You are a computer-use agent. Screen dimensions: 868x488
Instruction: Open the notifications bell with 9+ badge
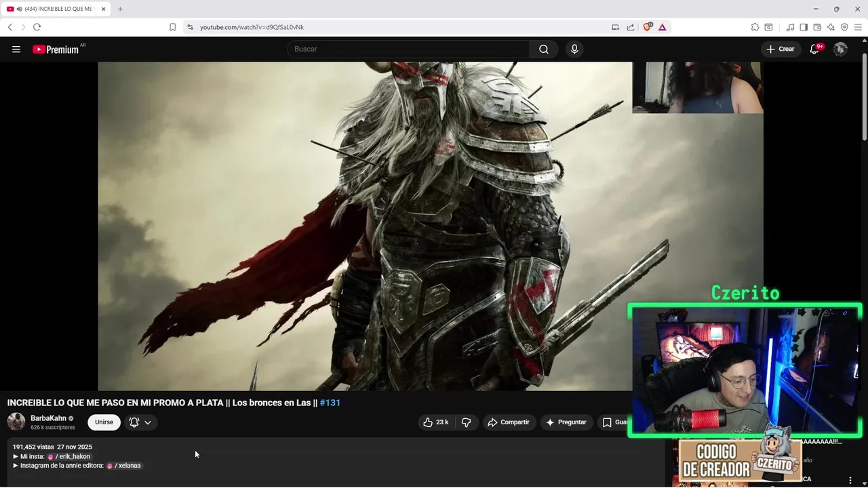(x=815, y=49)
